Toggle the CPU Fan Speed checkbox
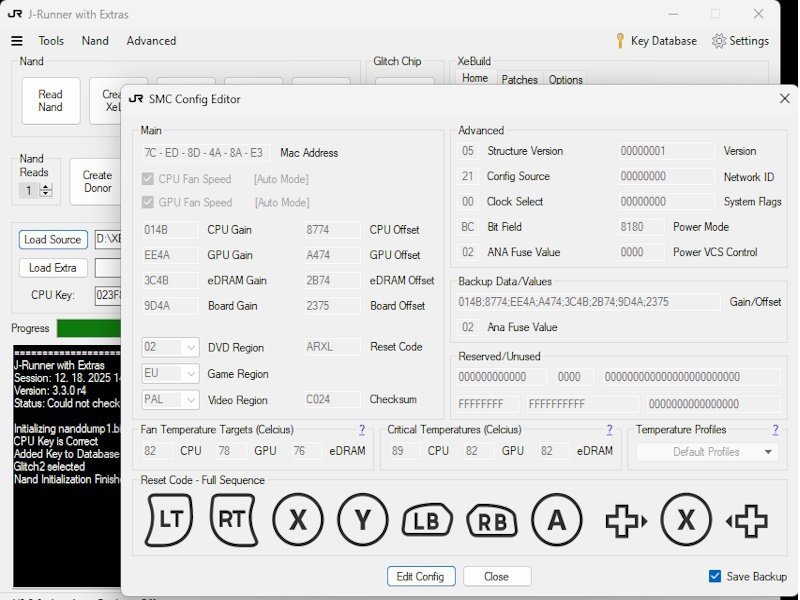Viewport: 800px width, 600px height. tap(148, 179)
